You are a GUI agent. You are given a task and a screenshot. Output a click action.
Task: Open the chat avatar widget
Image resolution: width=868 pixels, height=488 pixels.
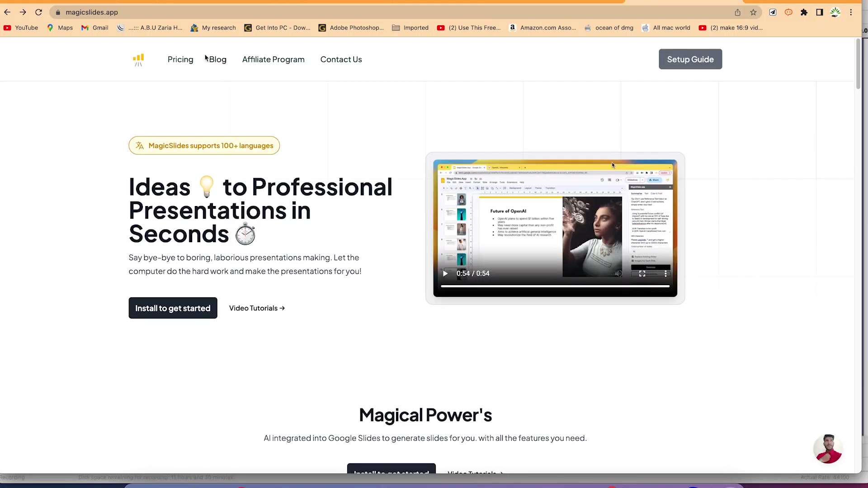click(828, 449)
